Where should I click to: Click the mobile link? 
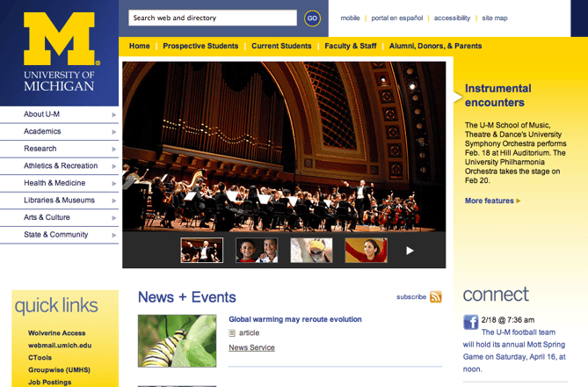tap(350, 18)
